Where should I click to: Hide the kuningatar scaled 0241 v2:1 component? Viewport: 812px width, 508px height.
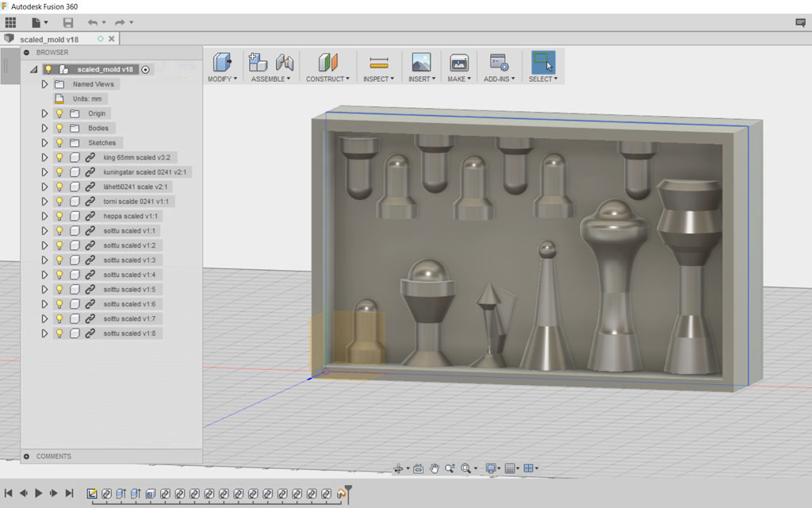pyautogui.click(x=59, y=172)
